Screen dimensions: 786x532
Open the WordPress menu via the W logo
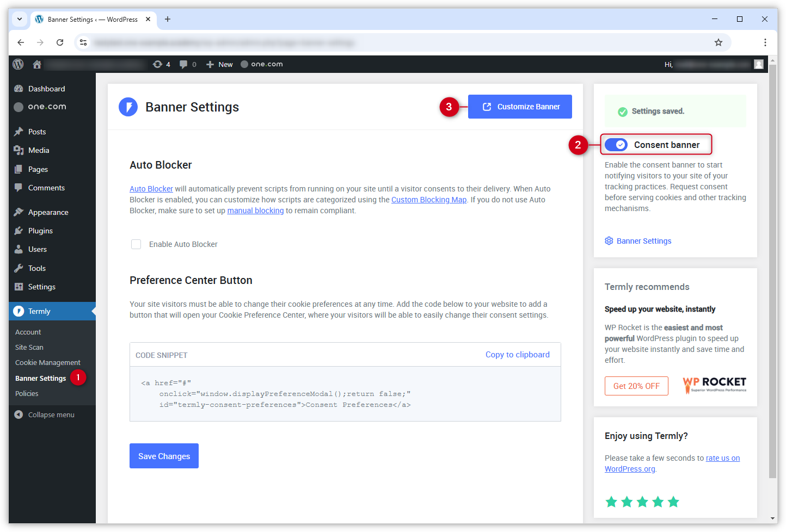click(x=18, y=64)
